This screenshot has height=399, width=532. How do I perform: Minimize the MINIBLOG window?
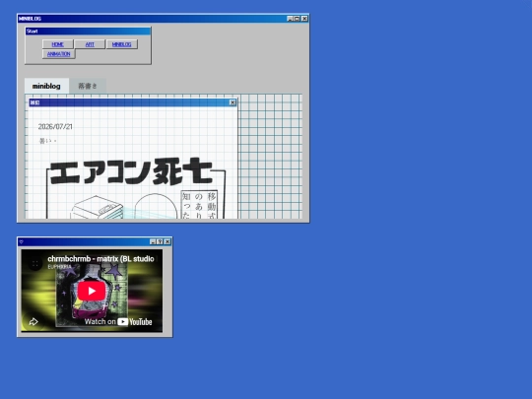290,19
